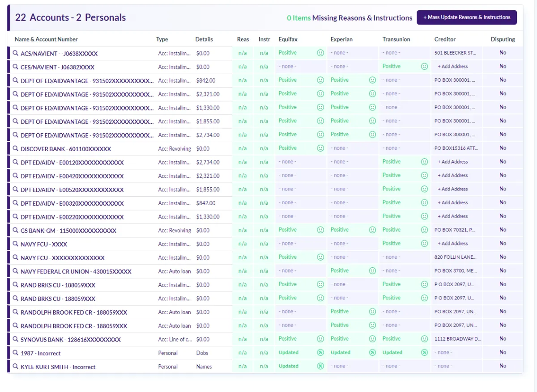Click 1112 BROADWAY D creditor address
This screenshot has height=392, width=537.
(x=458, y=339)
